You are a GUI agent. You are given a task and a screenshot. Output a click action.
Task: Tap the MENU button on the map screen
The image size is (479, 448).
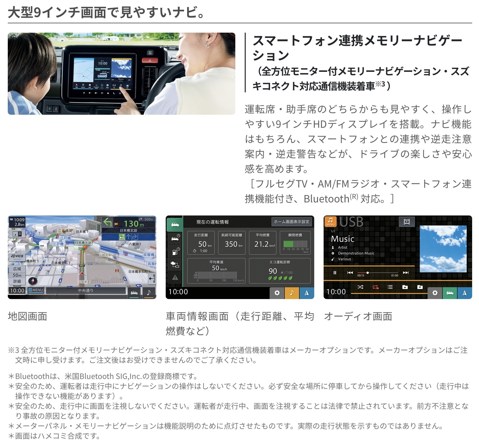click(36, 290)
